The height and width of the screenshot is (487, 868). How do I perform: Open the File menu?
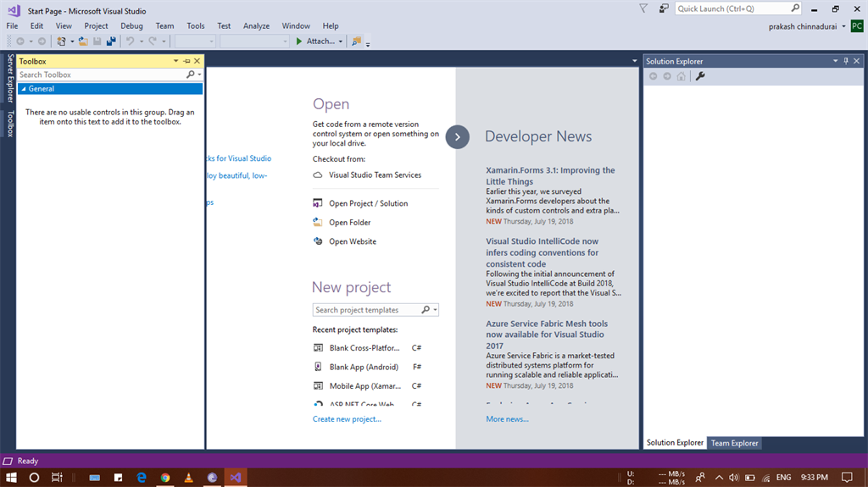point(12,25)
